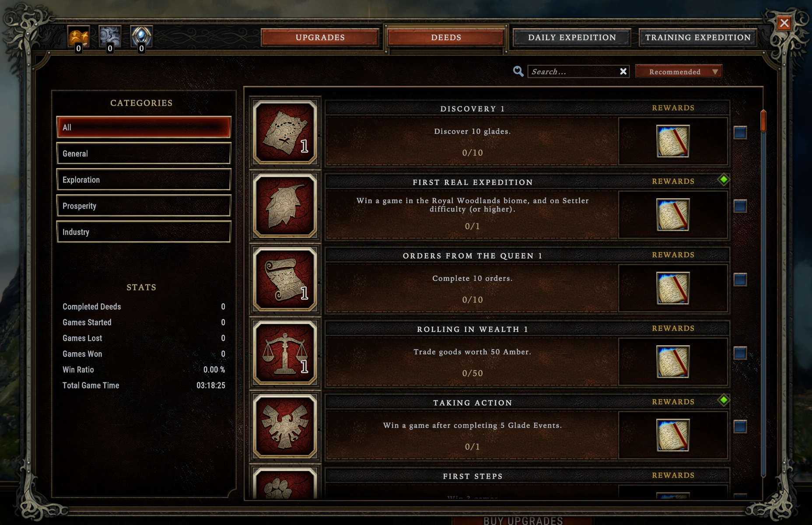The width and height of the screenshot is (812, 525).
Task: Click the Discovery 1 map deed icon
Action: pos(285,133)
